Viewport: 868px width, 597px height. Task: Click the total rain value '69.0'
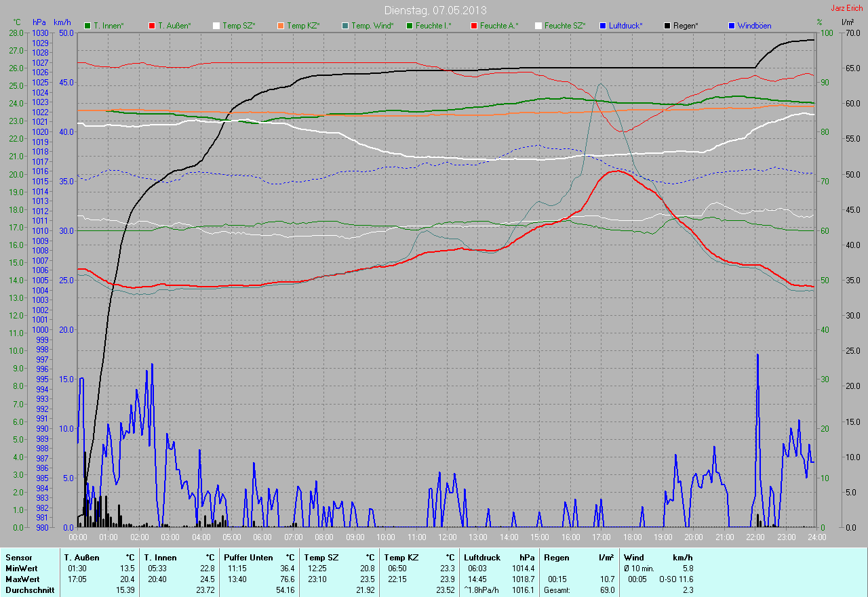607,590
